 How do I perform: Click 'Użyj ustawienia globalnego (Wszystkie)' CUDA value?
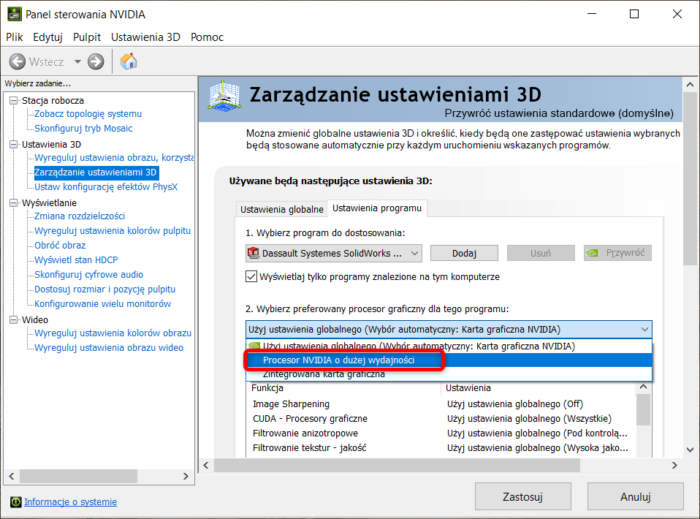(x=529, y=419)
